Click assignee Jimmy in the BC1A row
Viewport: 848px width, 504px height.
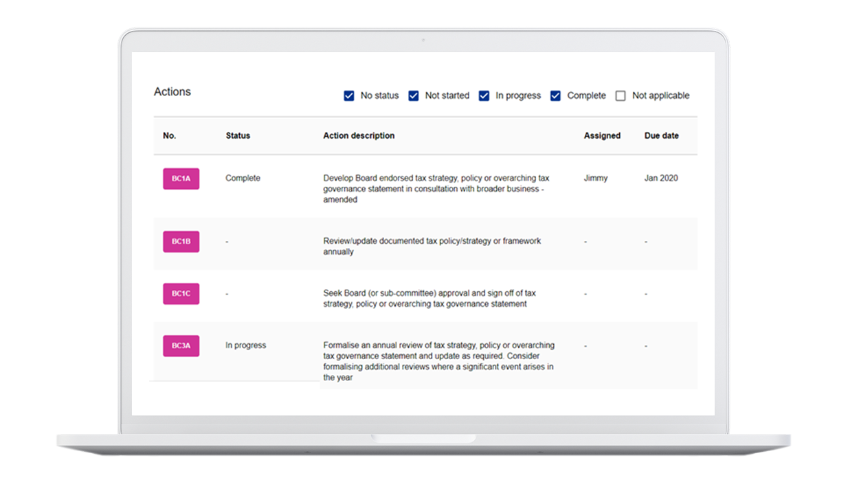[595, 179]
